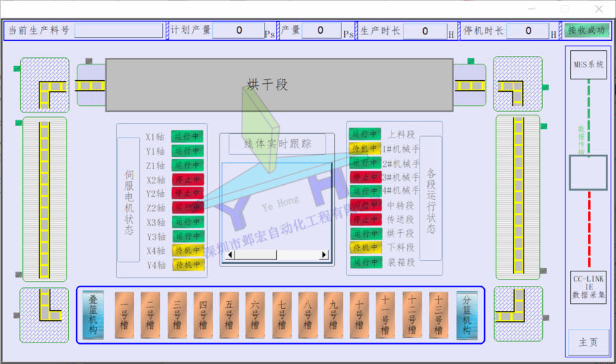Click X2轴 red 停止中 indicator
The height and width of the screenshot is (364, 616).
(188, 179)
